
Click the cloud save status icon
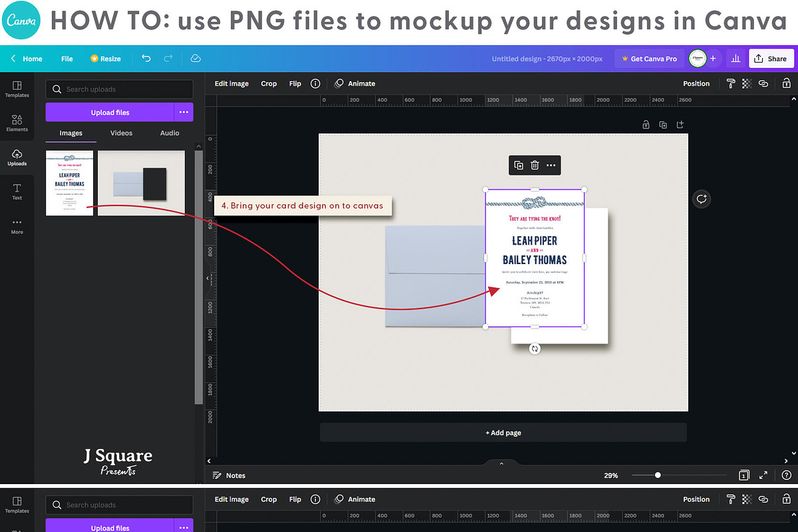point(196,59)
